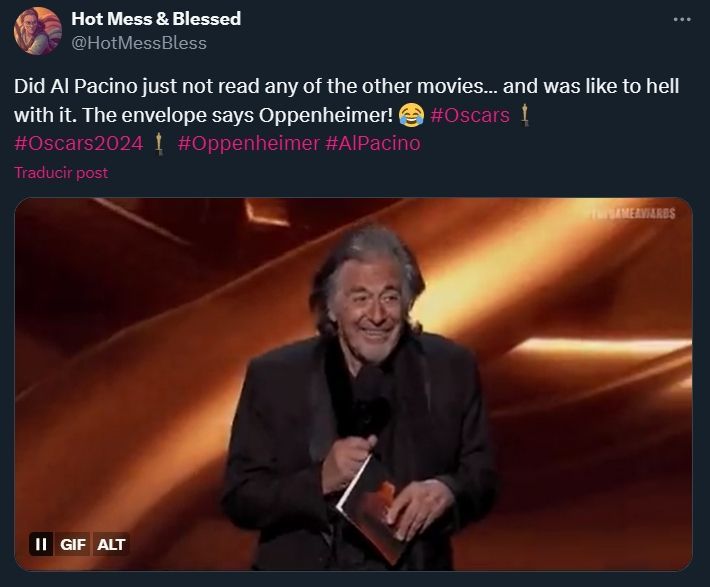Open the @HotMessBless handle link
Screen dimensions: 710x587
pos(139,43)
